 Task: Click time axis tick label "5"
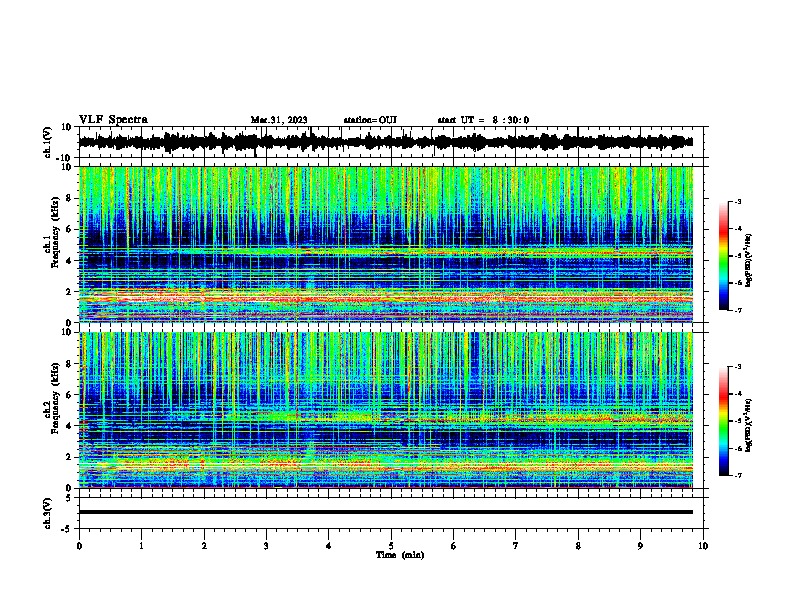(391, 546)
